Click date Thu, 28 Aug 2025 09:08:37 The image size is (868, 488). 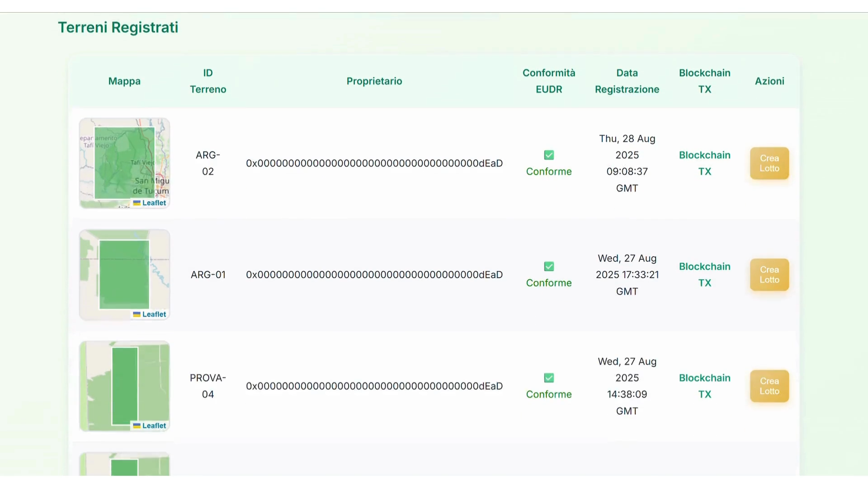(x=627, y=163)
